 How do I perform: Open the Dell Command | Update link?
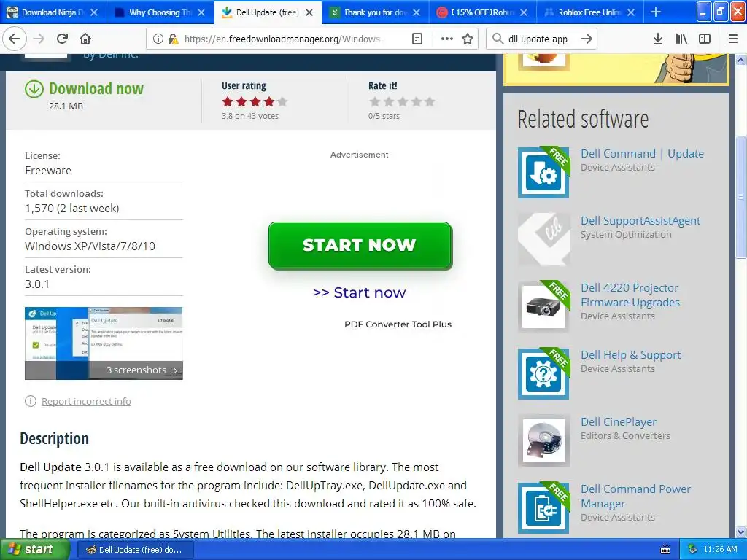click(x=642, y=154)
